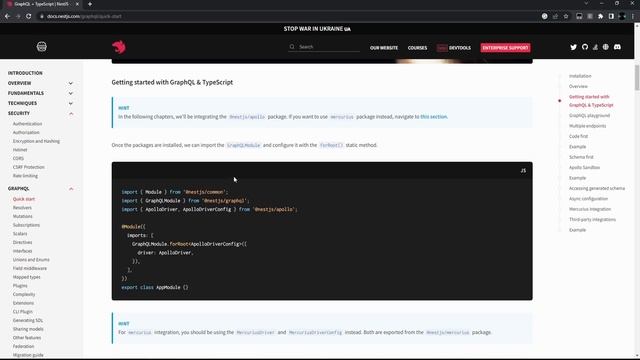Open the browser side panel icon

click(x=611, y=16)
